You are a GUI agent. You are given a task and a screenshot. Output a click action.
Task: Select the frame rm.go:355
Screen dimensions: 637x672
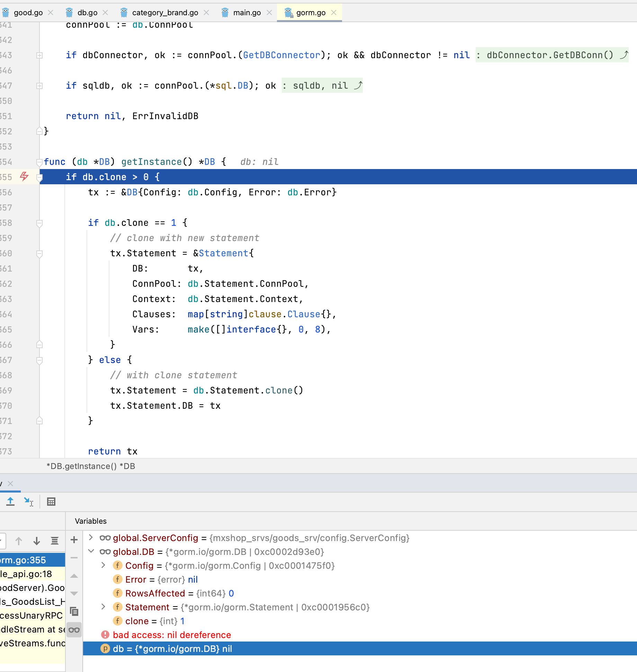point(33,560)
